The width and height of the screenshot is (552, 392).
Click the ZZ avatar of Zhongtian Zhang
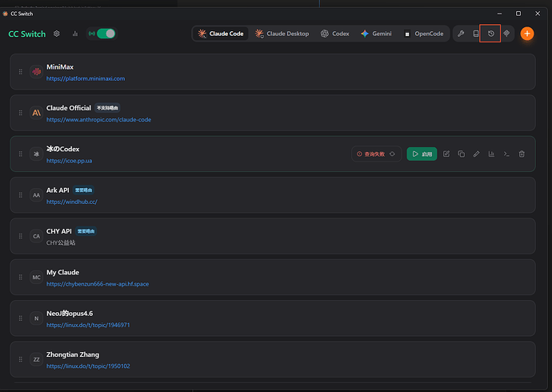pos(36,359)
